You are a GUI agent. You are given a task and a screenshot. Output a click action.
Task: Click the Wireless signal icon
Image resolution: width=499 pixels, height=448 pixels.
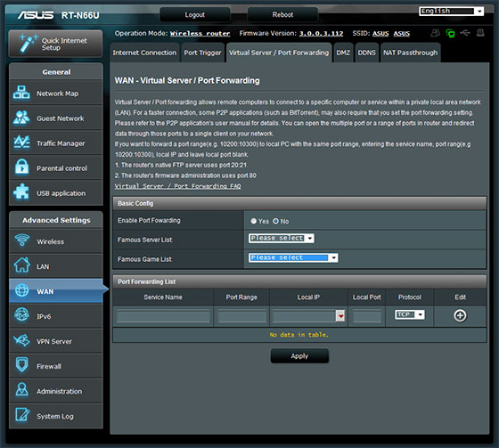[x=22, y=240]
